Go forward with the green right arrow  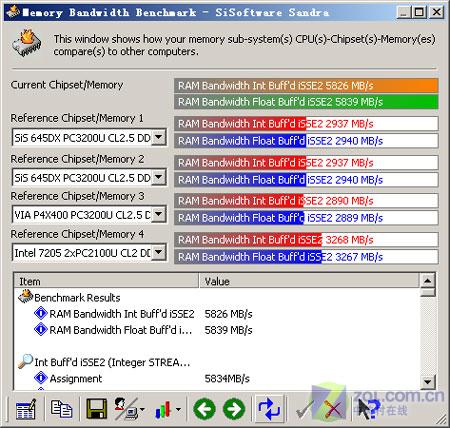[234, 409]
